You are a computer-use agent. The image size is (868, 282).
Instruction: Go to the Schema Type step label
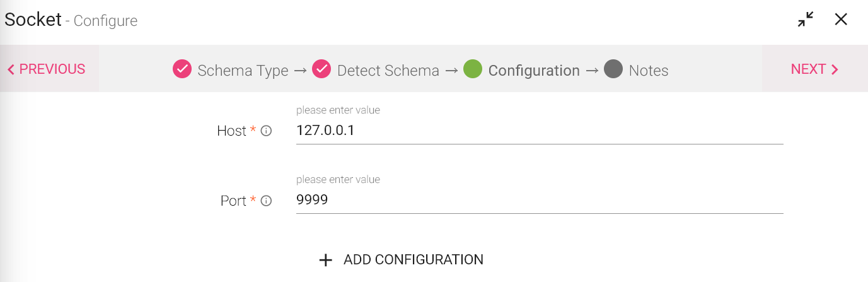[243, 71]
